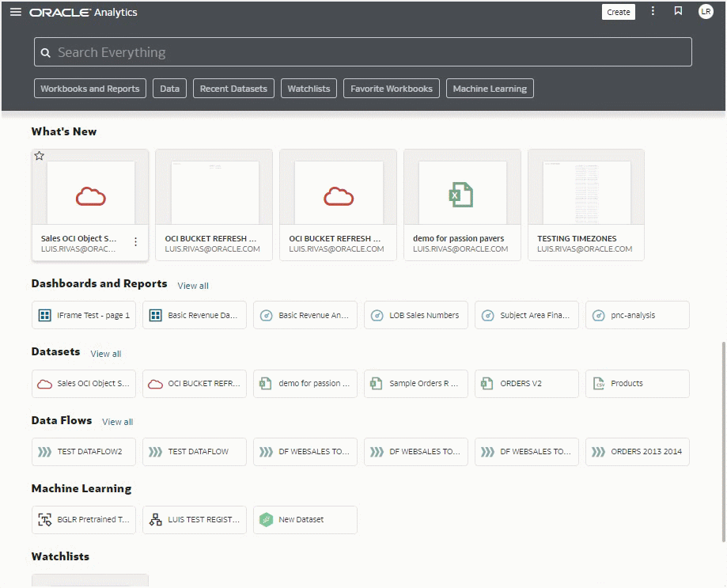Click the search magnifier in Search Everything
Image resolution: width=727 pixels, height=588 pixels.
point(45,51)
